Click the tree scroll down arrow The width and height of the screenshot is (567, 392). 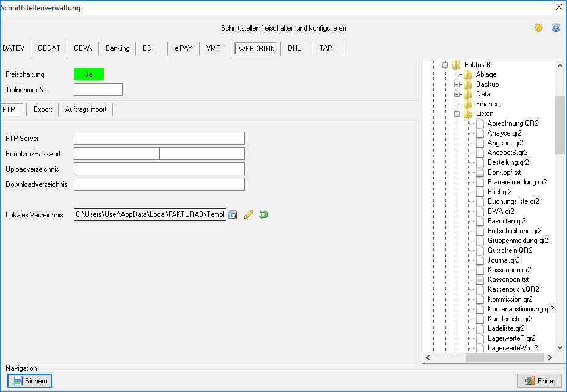coord(560,347)
